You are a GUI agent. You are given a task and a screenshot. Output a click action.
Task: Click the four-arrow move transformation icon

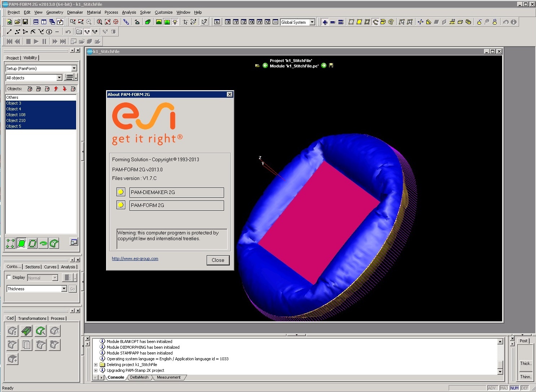point(421,22)
